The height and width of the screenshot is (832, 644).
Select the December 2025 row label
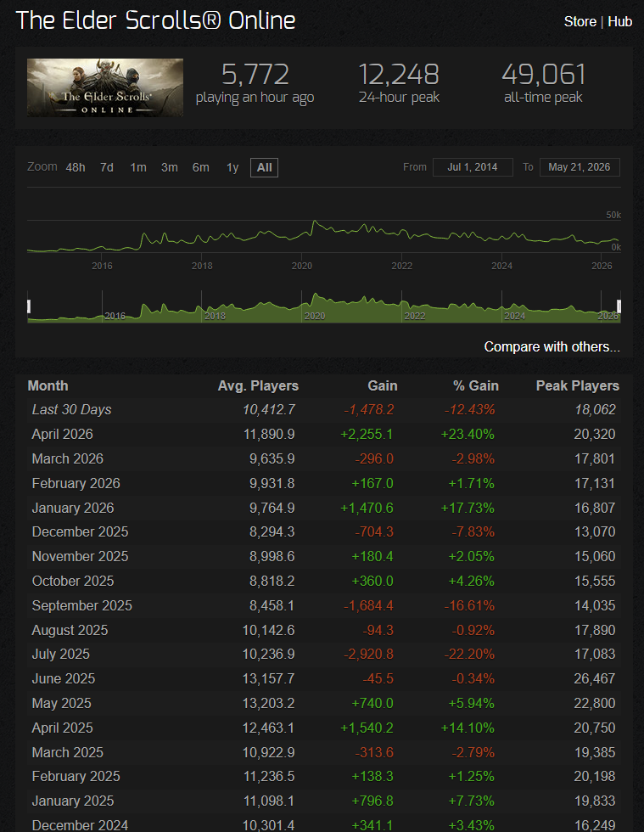(80, 531)
